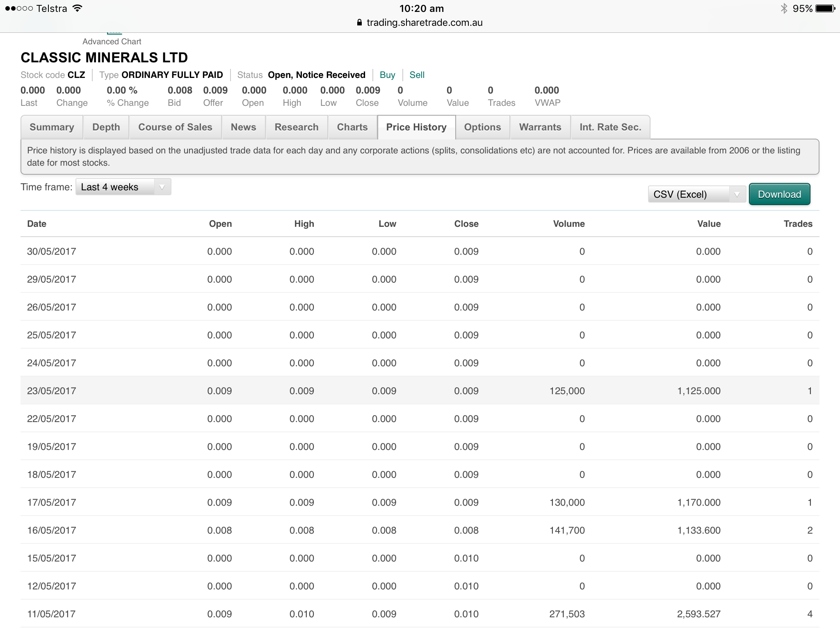
Task: Tap the Wi-Fi status icon
Action: (x=77, y=8)
